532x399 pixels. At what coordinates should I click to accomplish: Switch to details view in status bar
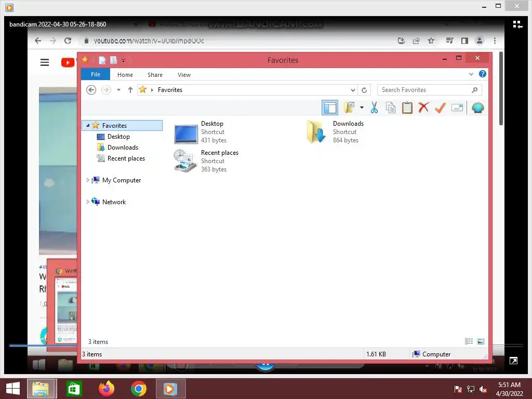pos(469,341)
